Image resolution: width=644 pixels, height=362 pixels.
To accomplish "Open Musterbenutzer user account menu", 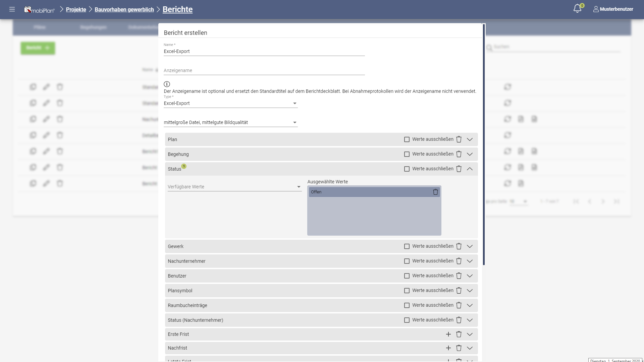I will (613, 9).
